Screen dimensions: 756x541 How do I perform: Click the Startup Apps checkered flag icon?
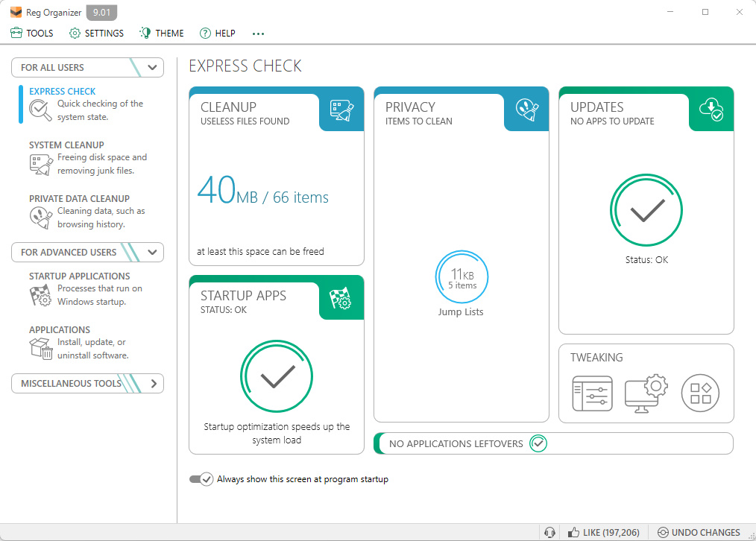341,298
